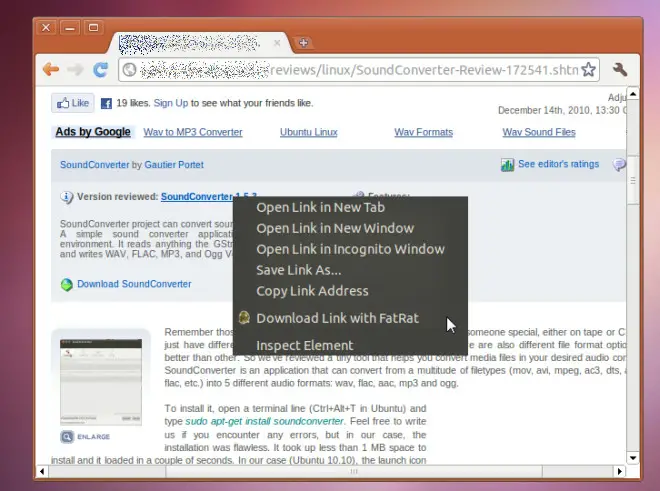Open the Ubuntu Linux ad link
Viewport: 660px width, 491px height.
coord(309,132)
